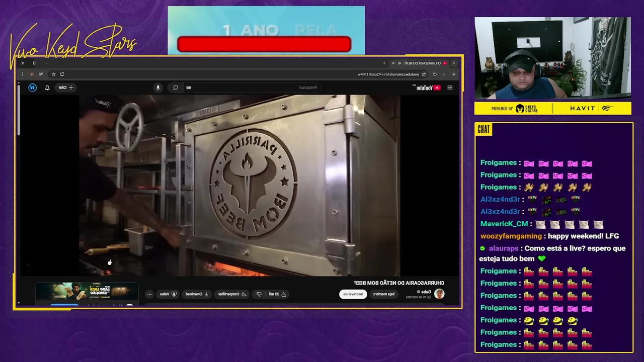644x362 pixels.
Task: Click the HAVIT sponsor logo banner
Action: tap(592, 108)
